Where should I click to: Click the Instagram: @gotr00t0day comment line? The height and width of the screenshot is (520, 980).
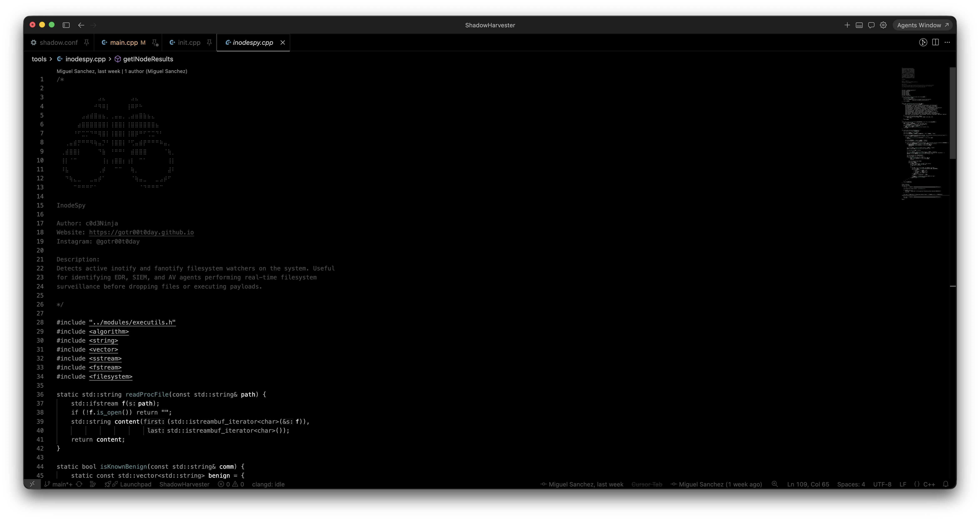(x=98, y=241)
